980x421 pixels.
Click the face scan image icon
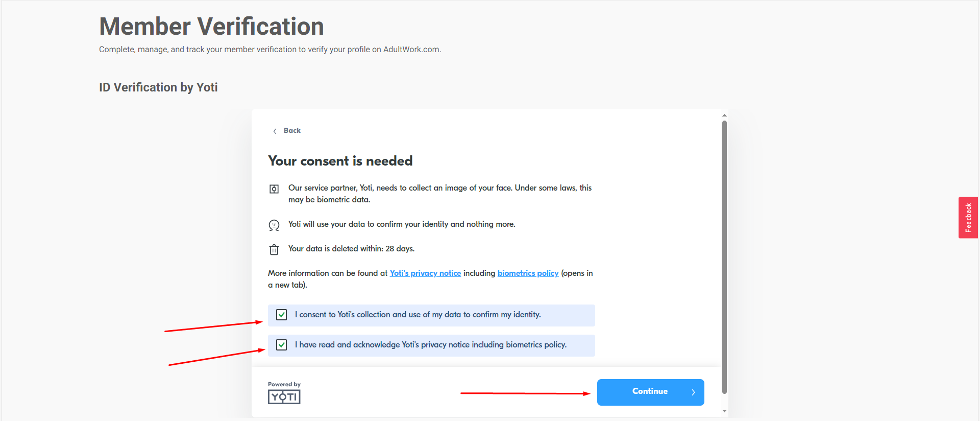pyautogui.click(x=274, y=189)
